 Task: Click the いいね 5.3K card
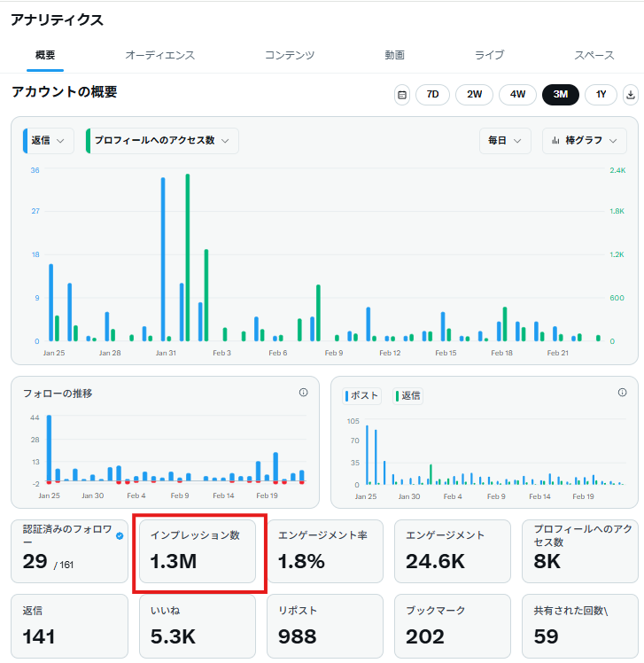[198, 626]
